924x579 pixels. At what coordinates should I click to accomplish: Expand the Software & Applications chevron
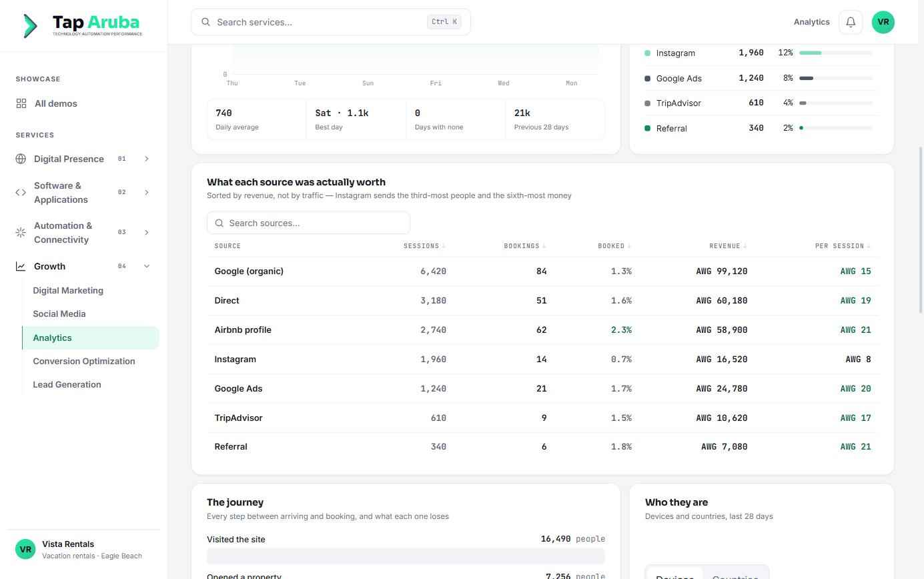coord(147,192)
